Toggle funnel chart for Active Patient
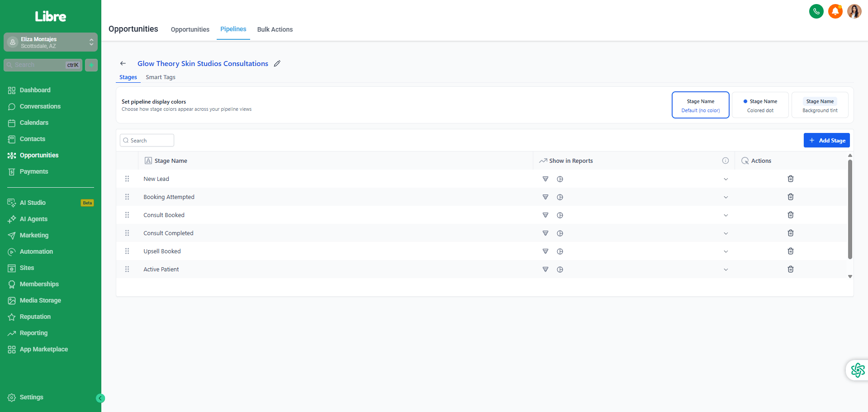The height and width of the screenshot is (412, 868). (x=545, y=270)
